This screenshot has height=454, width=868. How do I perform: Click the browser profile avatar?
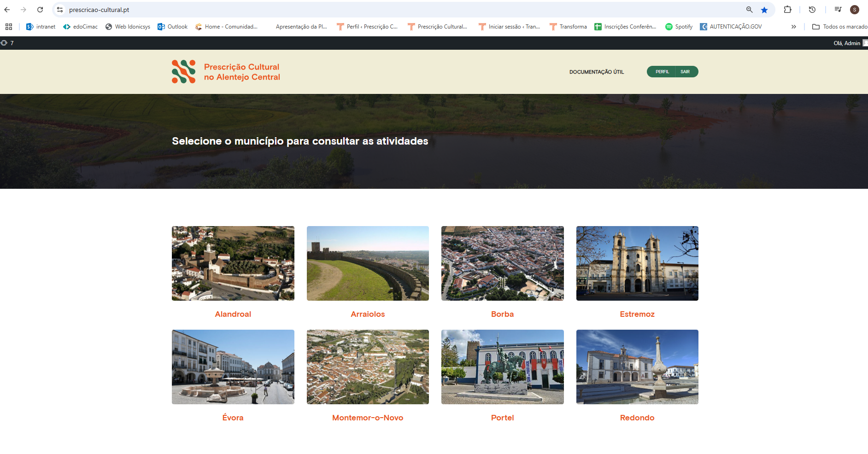tap(855, 10)
